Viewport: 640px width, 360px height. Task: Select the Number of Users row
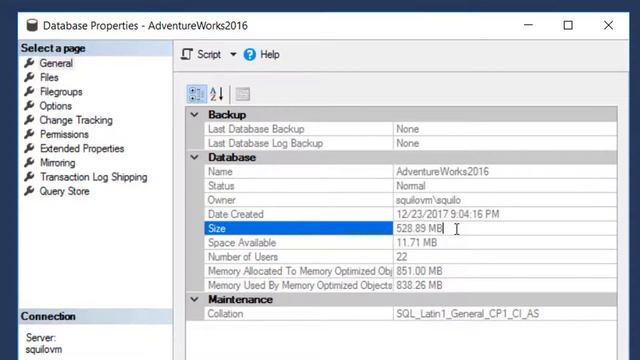click(x=410, y=257)
